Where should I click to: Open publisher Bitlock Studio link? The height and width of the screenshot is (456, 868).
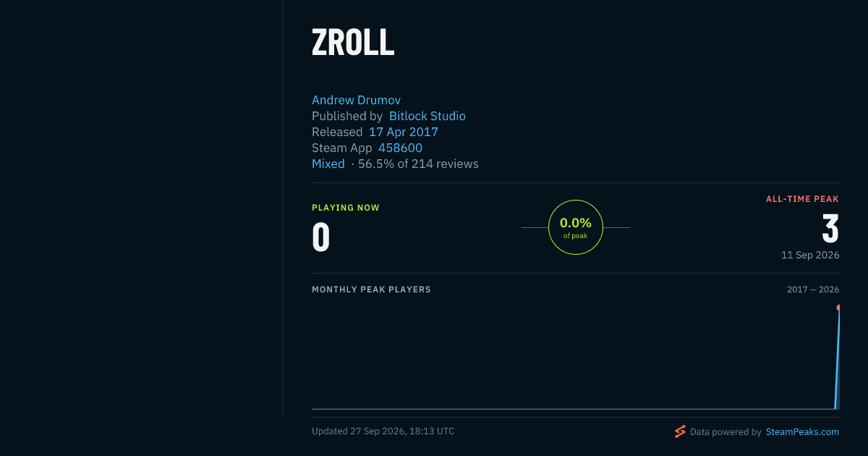(427, 116)
